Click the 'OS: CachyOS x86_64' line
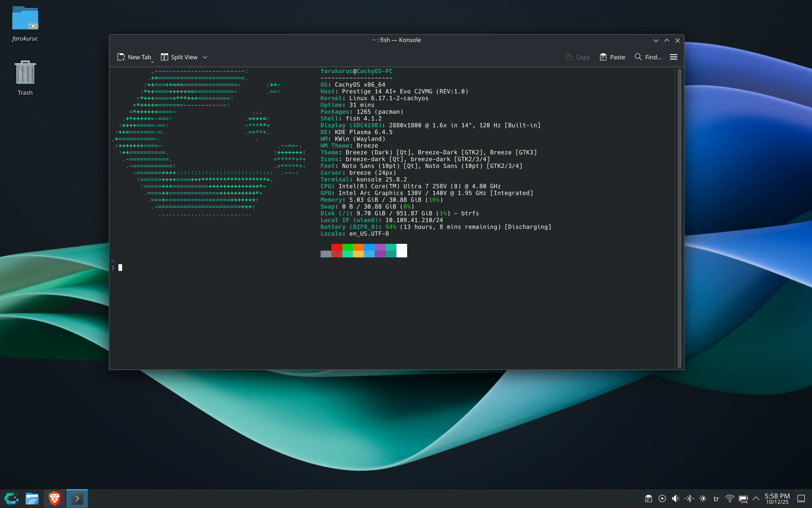Screen dimensions: 812x508 pyautogui.click(x=353, y=85)
